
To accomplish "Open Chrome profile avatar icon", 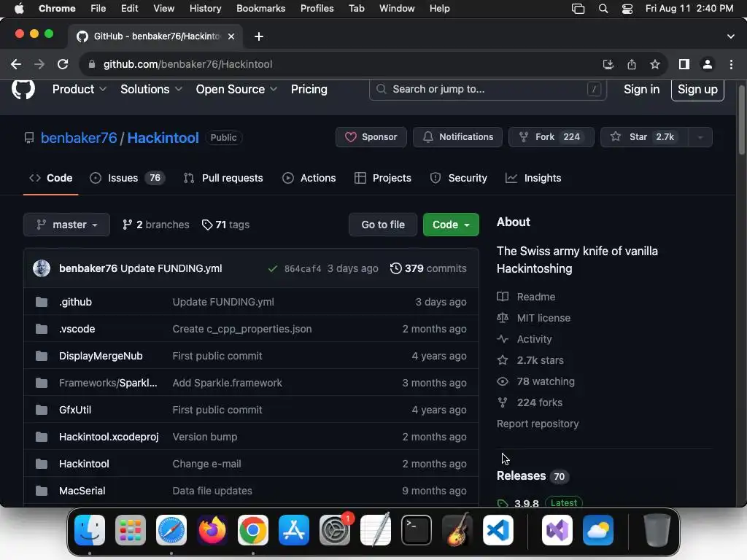I will coord(708,64).
